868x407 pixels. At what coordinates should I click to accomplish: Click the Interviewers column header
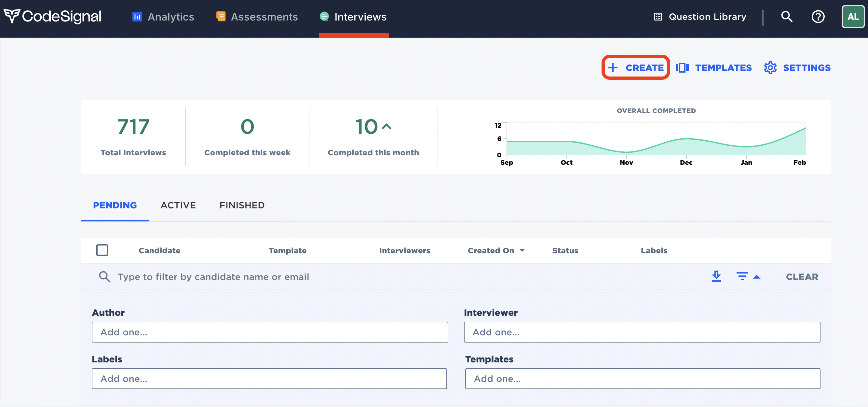point(405,250)
